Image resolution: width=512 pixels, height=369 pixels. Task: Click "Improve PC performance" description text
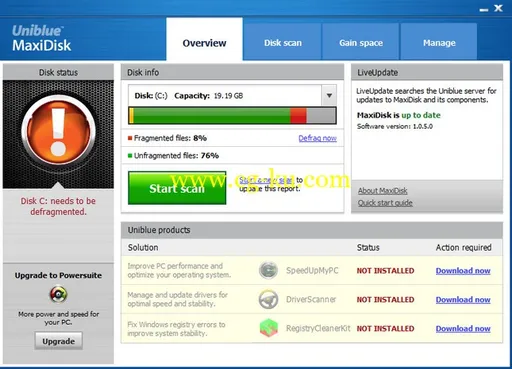pos(179,270)
